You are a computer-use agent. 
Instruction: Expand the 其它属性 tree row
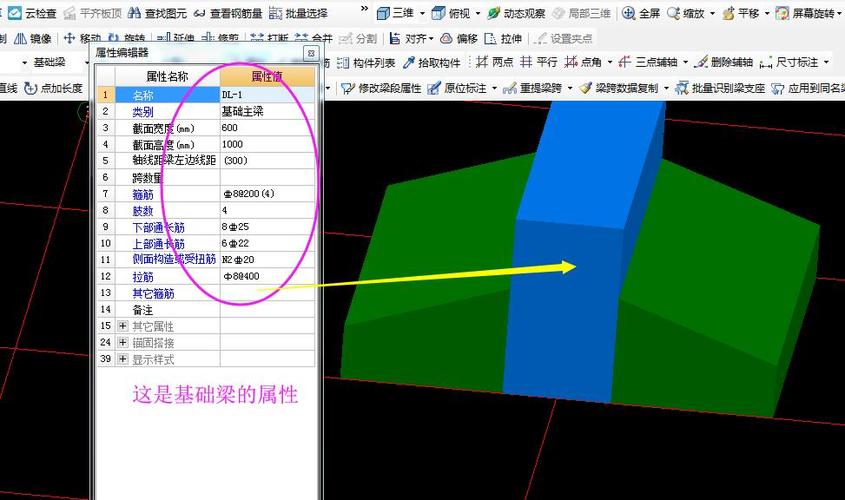[x=123, y=326]
